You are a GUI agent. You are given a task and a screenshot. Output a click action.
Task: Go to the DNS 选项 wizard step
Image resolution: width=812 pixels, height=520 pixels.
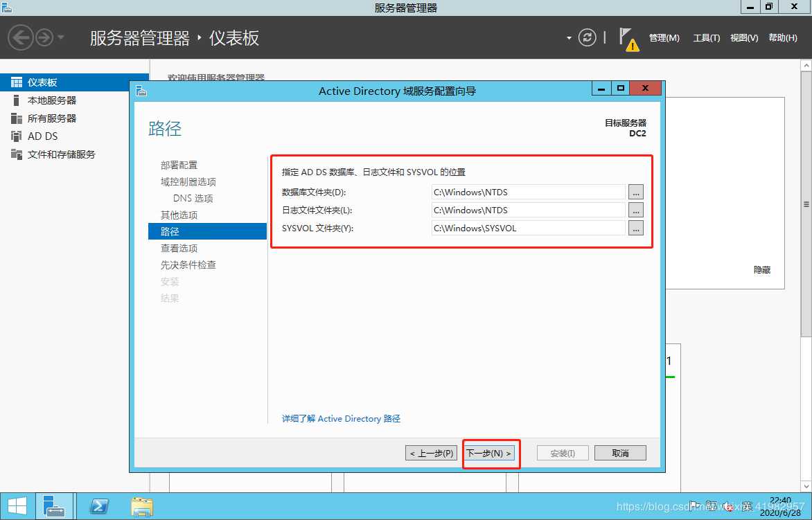click(193, 198)
